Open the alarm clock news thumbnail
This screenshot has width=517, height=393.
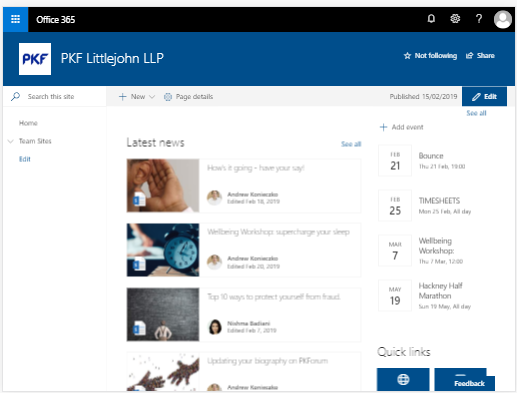pos(163,250)
